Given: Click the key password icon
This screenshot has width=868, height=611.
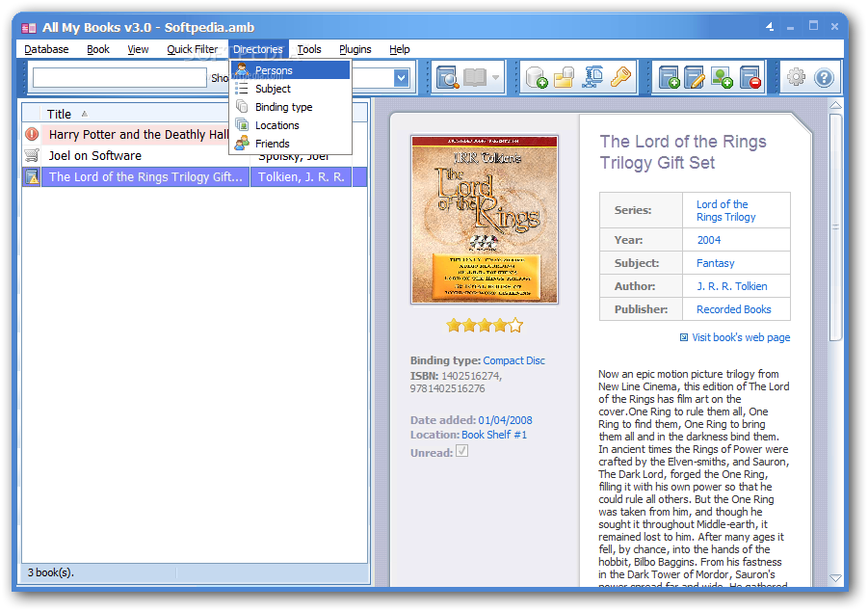Looking at the screenshot, I should [620, 77].
